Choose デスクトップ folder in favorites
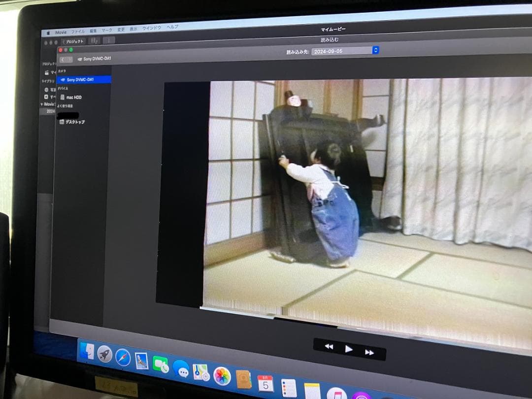This screenshot has width=532, height=399. pyautogui.click(x=75, y=122)
